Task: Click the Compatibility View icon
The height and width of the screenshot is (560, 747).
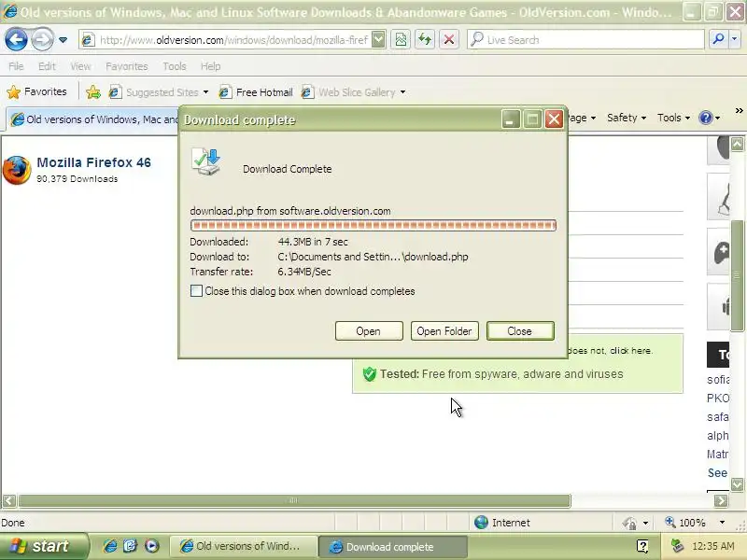Action: (x=401, y=40)
